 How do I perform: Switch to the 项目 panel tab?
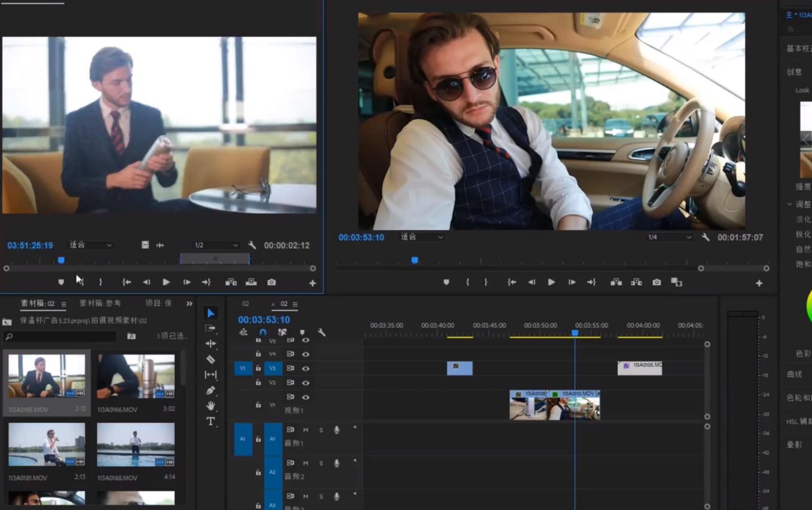158,303
